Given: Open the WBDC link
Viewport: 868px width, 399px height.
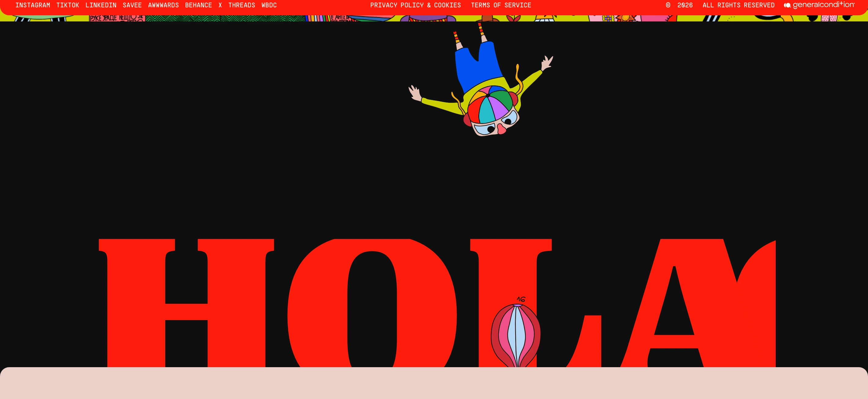Looking at the screenshot, I should point(269,5).
